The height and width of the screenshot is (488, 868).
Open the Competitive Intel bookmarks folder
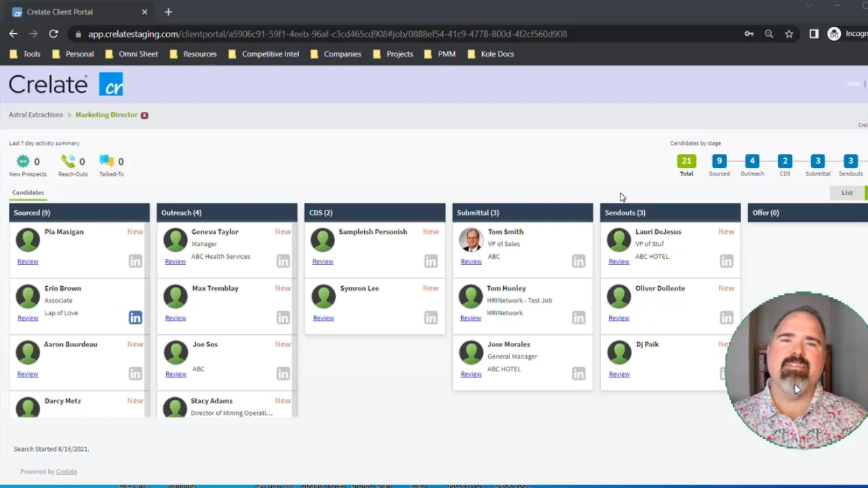pyautogui.click(x=264, y=54)
